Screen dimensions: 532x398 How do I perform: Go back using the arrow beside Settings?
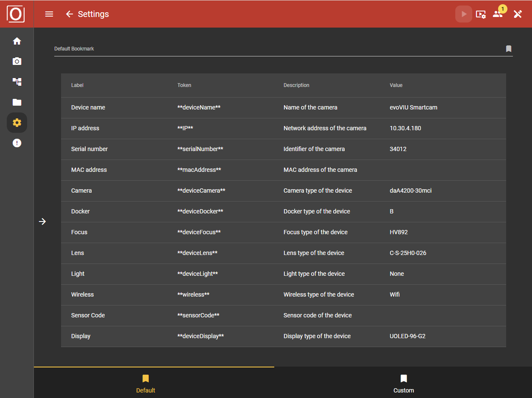69,14
